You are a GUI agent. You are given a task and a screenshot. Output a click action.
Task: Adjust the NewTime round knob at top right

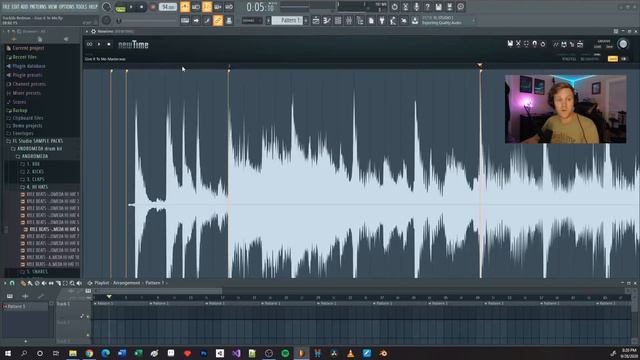click(623, 44)
